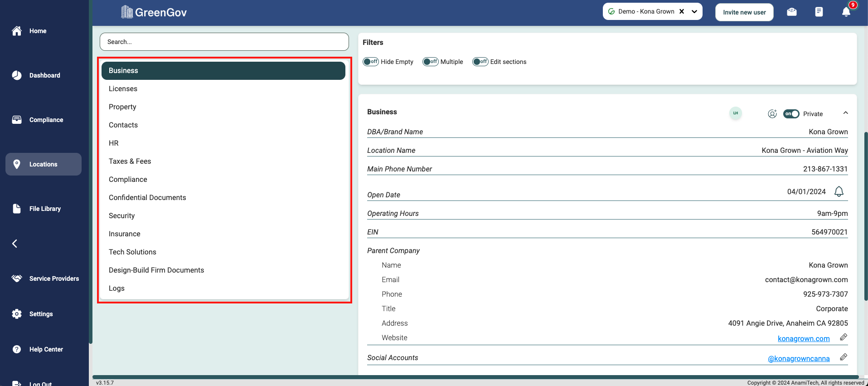Open the Logs category
Viewport: 868px width, 386px height.
[223, 288]
